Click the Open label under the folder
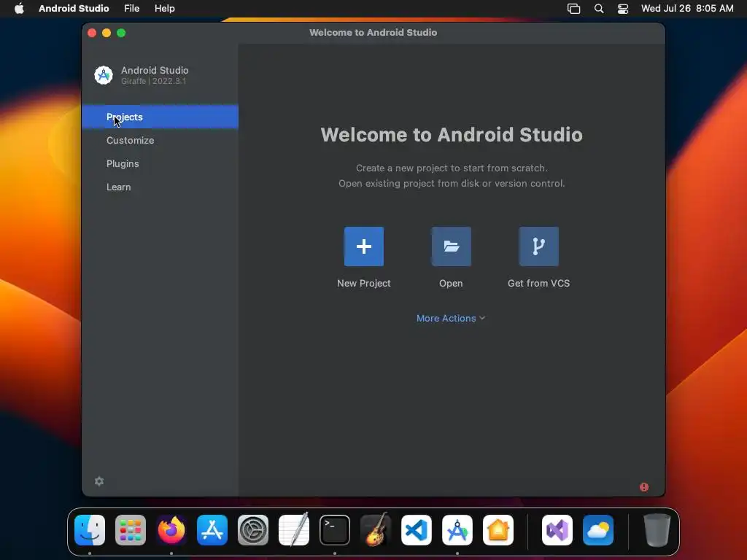The height and width of the screenshot is (560, 747). tap(451, 284)
